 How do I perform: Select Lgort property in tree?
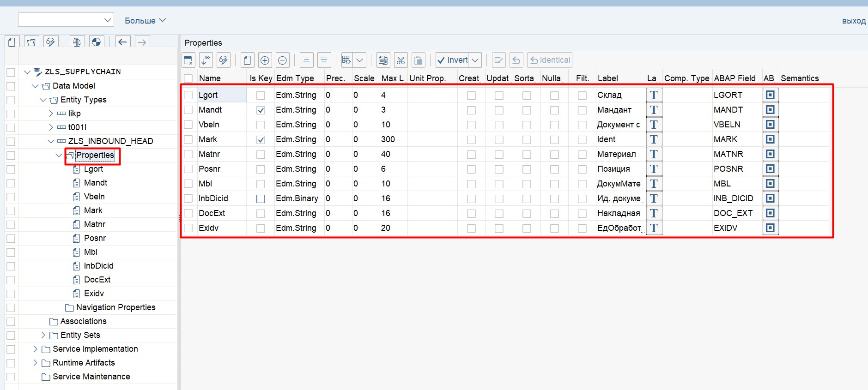93,169
